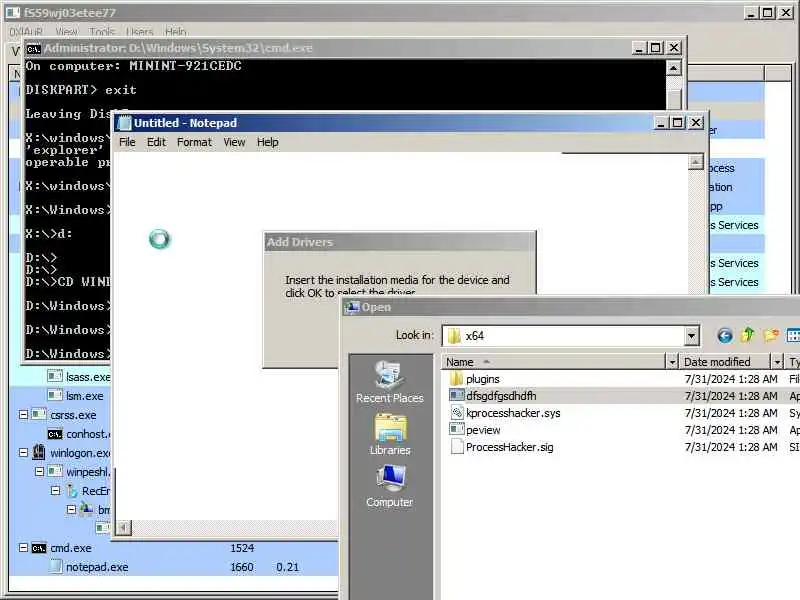Select lsass.exe process row
The image size is (800, 600).
79,377
